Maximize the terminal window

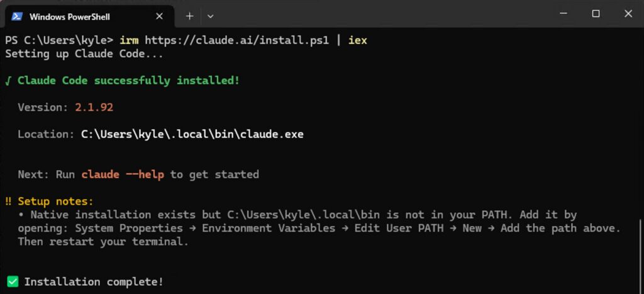tap(596, 13)
